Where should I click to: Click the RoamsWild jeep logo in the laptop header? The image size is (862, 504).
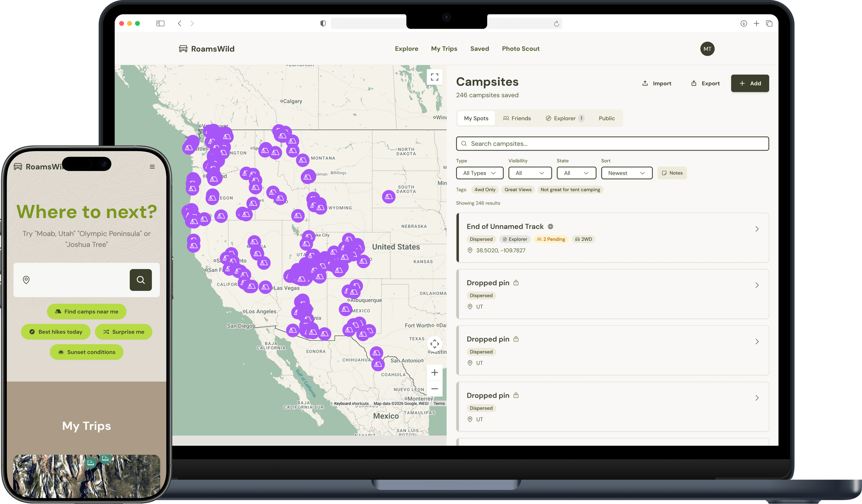pos(183,49)
